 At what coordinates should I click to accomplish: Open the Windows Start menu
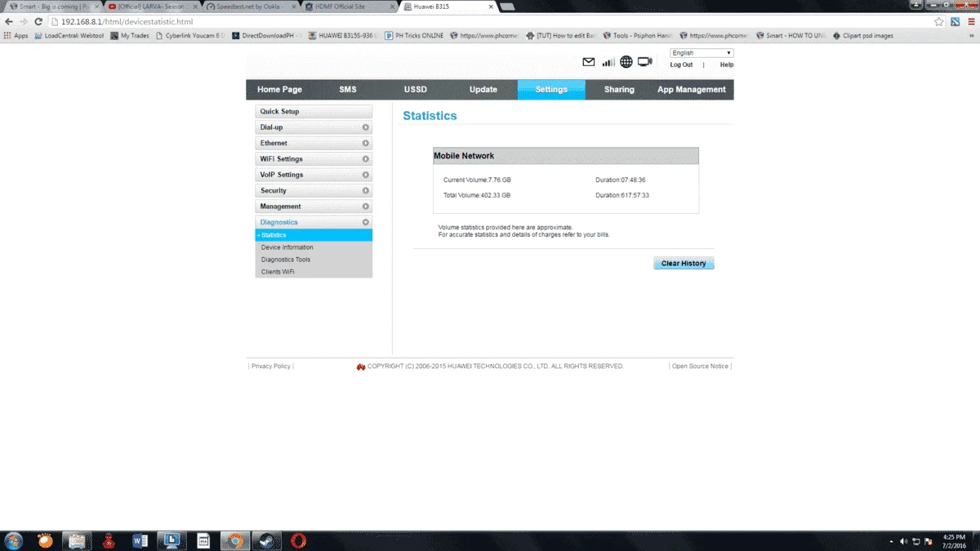click(14, 540)
